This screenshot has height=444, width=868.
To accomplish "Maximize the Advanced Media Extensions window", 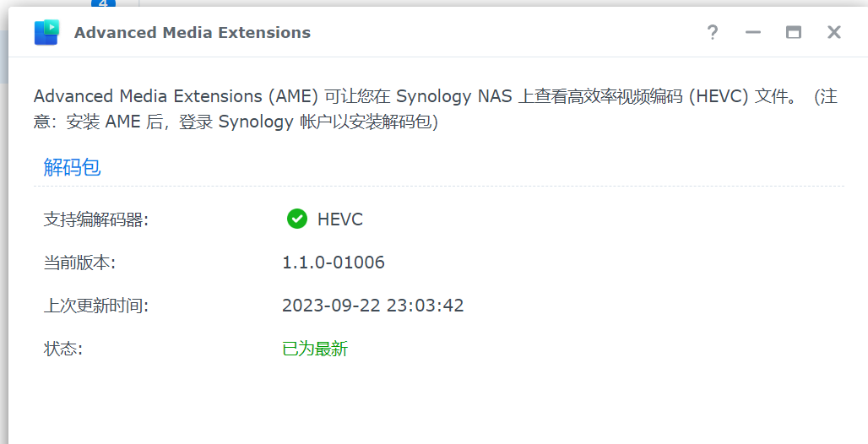I will (x=794, y=32).
